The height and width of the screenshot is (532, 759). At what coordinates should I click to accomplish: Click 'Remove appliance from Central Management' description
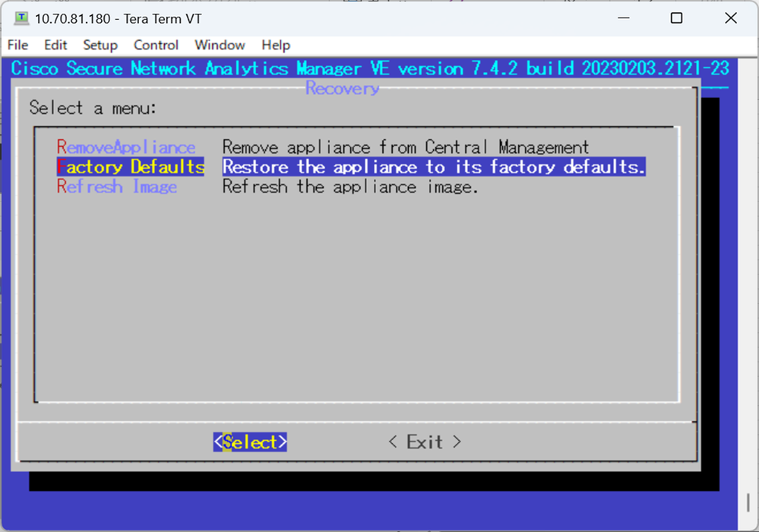[406, 147]
